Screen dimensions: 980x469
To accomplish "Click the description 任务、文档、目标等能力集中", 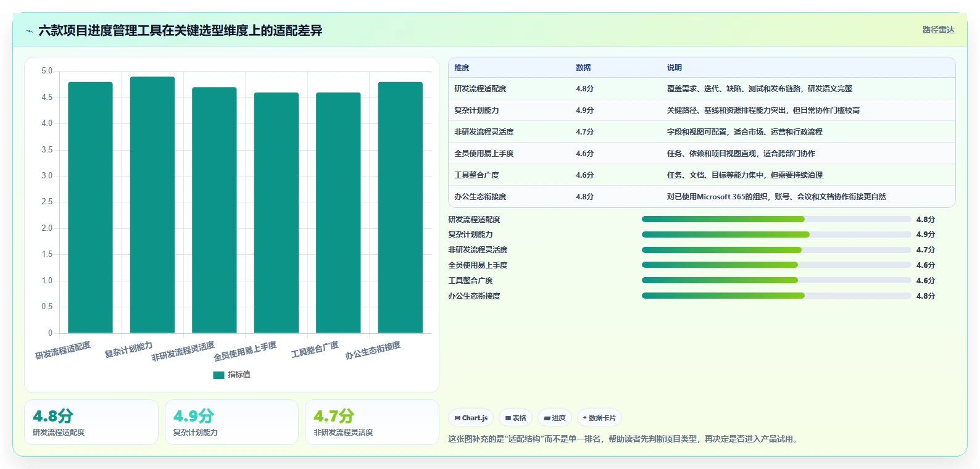I will (744, 175).
